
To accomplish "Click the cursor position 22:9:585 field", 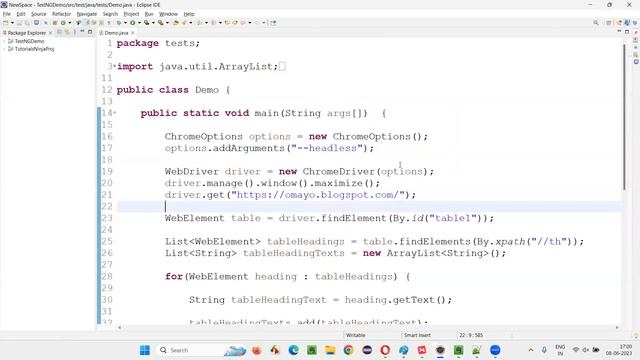I will click(x=471, y=335).
